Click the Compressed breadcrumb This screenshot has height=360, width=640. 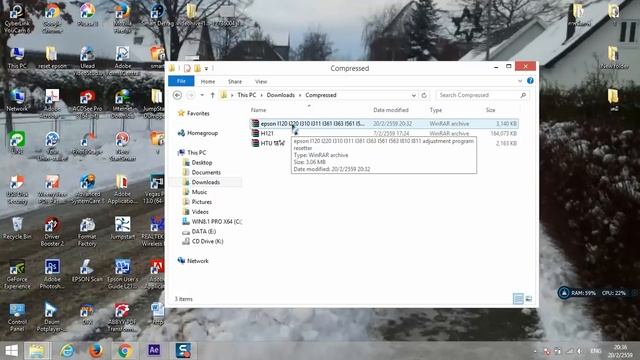tap(321, 95)
